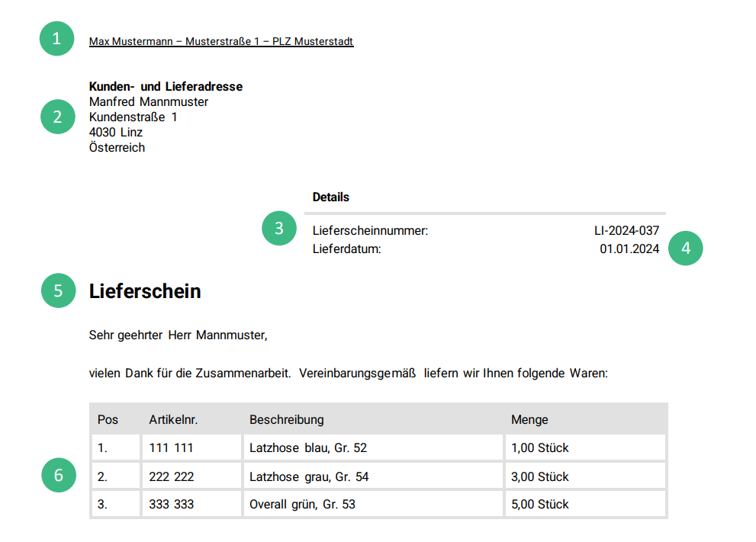
Task: Click the Lieferschein document heading
Action: tap(145, 291)
